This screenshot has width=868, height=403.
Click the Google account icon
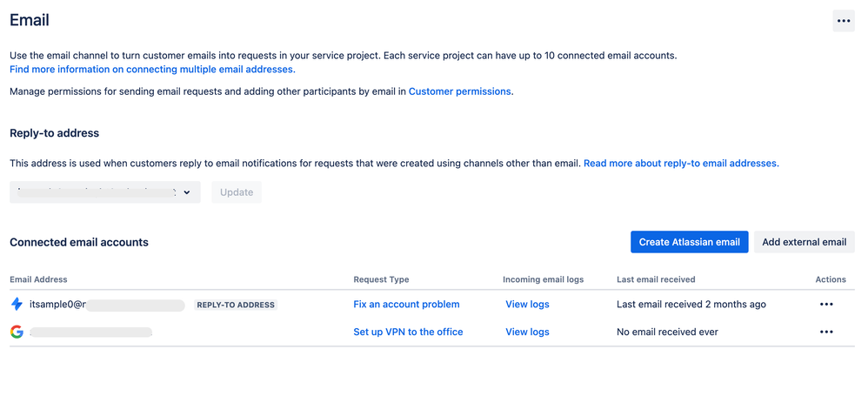click(x=17, y=332)
